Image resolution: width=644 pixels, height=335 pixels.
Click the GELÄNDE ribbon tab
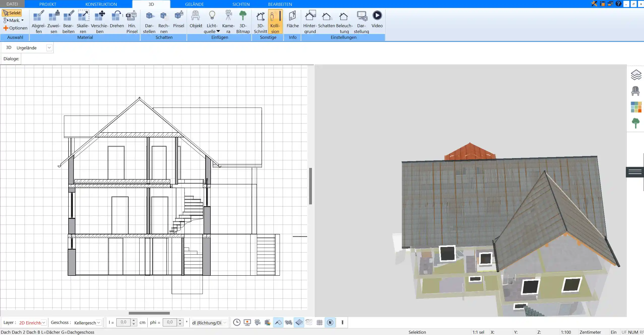[x=194, y=4]
